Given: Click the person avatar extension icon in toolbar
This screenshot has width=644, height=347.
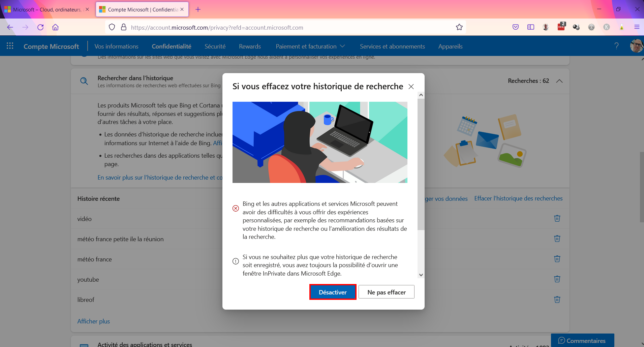Looking at the screenshot, I should point(546,27).
